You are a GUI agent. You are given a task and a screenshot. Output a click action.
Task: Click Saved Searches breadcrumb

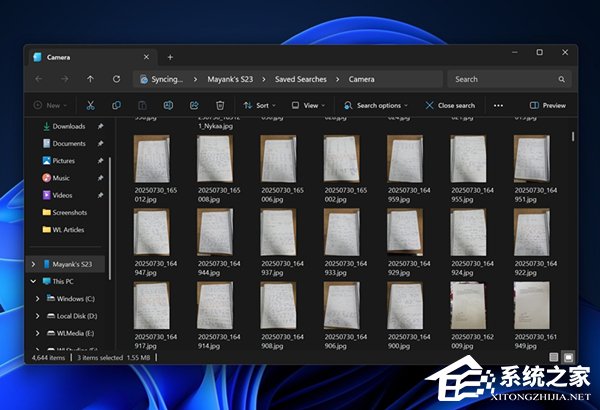click(x=301, y=79)
